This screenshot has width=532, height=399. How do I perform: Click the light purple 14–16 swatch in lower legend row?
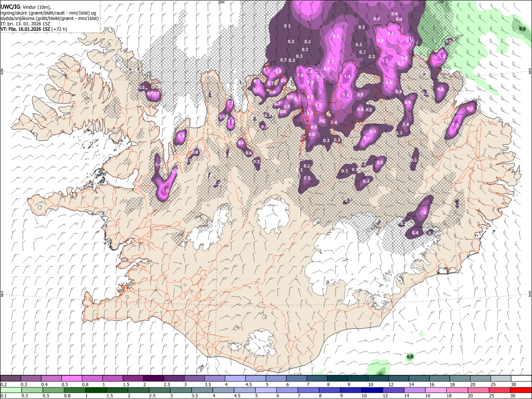click(x=414, y=390)
